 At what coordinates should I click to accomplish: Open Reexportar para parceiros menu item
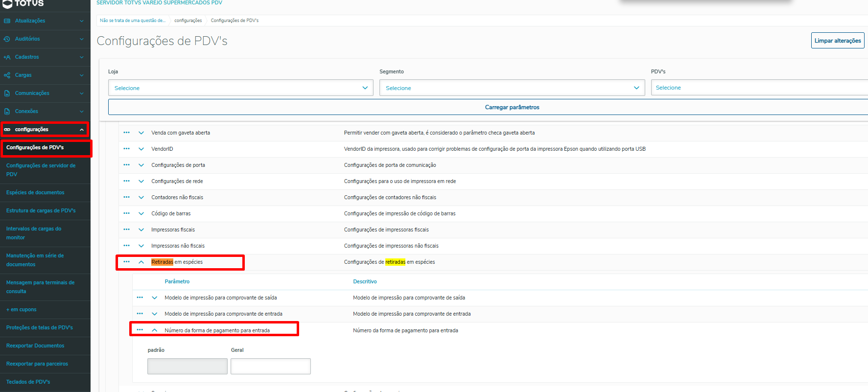(45, 364)
